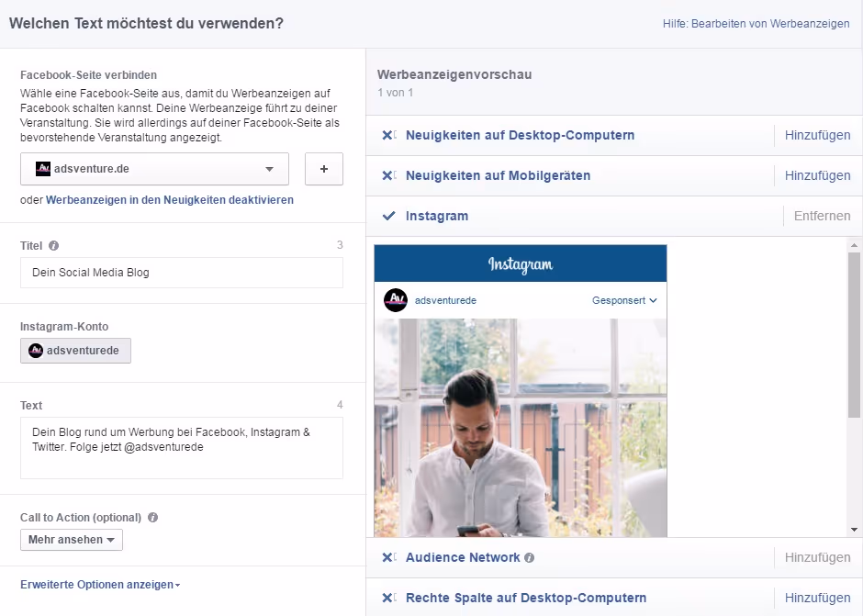863x616 pixels.
Task: Click Hinzufügen for Neuigkeiten auf Mobilgeräten
Action: pyautogui.click(x=817, y=175)
